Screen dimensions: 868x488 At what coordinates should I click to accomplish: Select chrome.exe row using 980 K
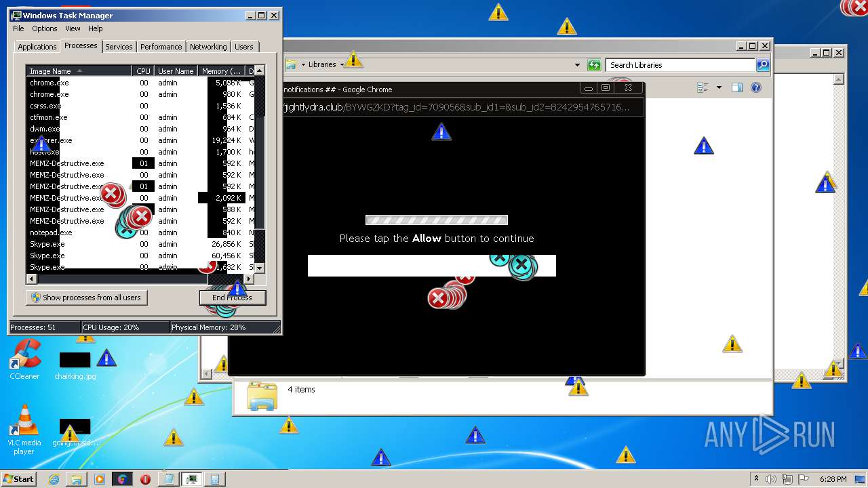(140, 94)
